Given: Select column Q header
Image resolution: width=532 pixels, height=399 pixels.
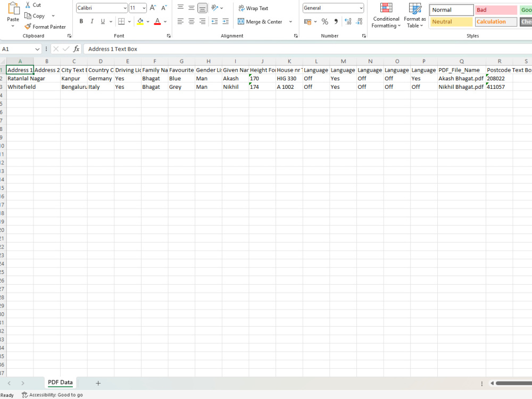Looking at the screenshot, I should pos(461,61).
